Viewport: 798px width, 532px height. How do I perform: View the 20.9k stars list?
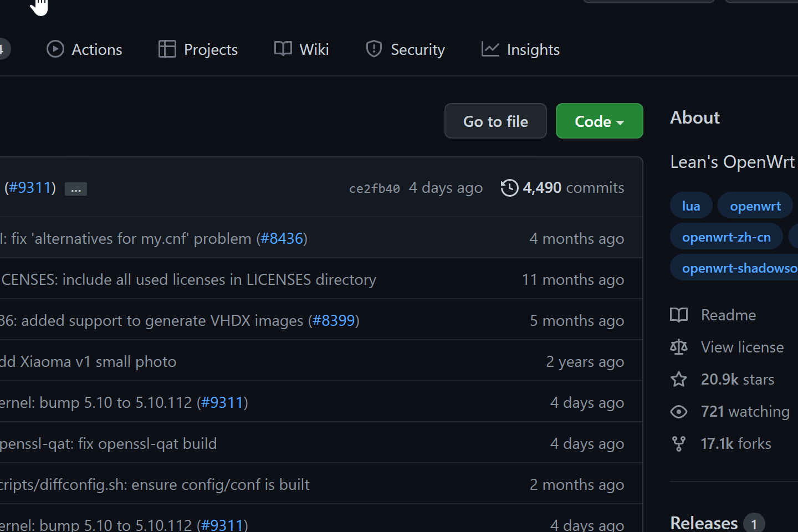click(x=738, y=379)
